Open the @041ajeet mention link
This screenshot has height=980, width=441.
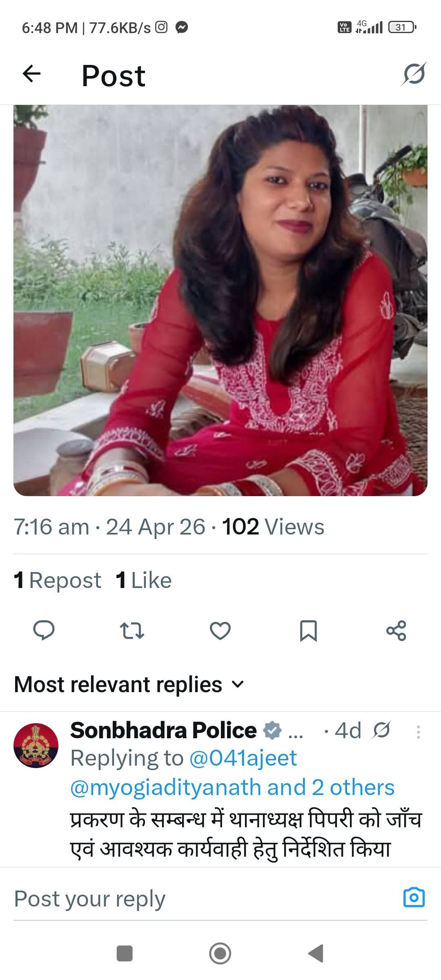tap(243, 758)
